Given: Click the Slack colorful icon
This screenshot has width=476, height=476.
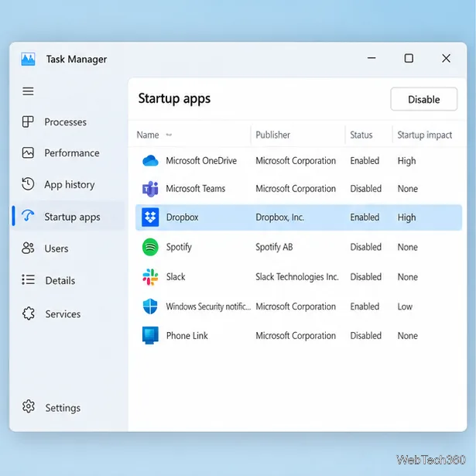Looking at the screenshot, I should click(x=150, y=277).
